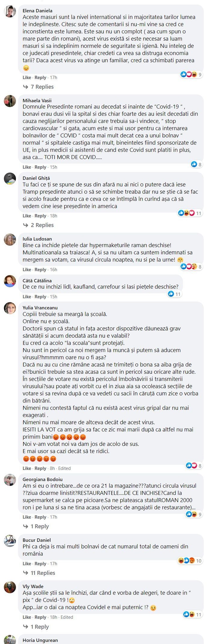Click Daniel Ghiță's profile avatar
This screenshot has width=210, height=644.
point(10,179)
